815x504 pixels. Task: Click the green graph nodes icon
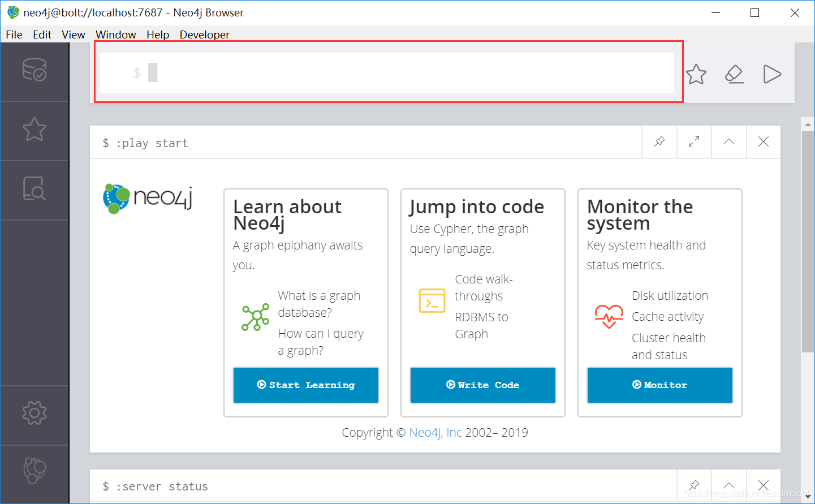coord(256,317)
